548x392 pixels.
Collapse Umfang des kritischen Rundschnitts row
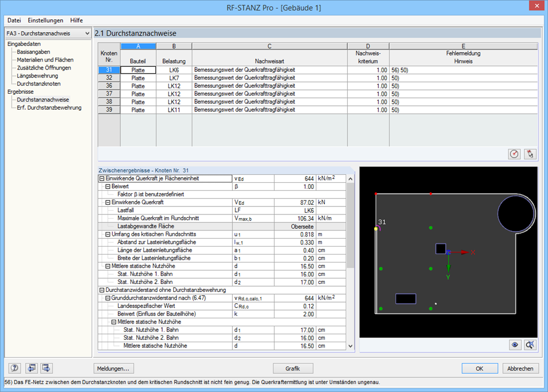108,234
